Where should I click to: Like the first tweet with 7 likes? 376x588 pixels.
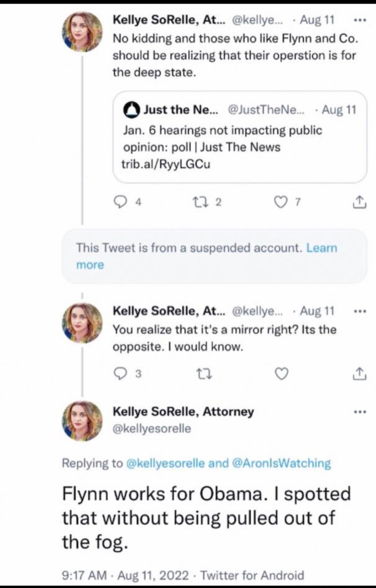click(x=281, y=202)
